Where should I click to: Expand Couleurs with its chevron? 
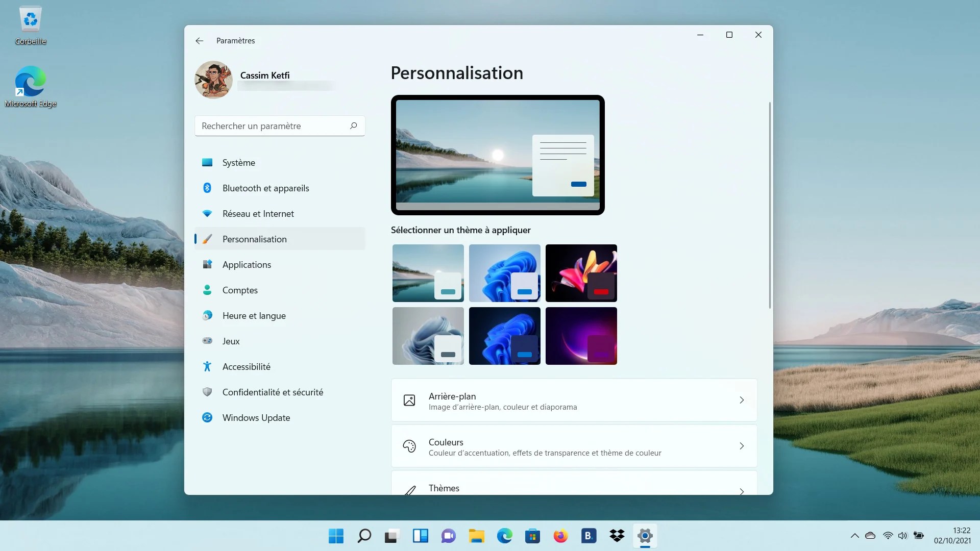point(742,446)
